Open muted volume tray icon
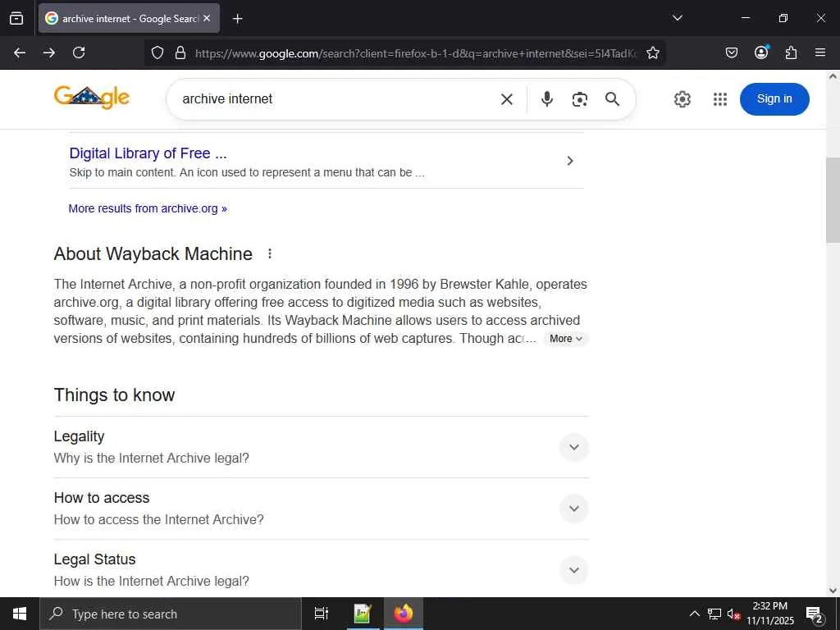 point(733,614)
